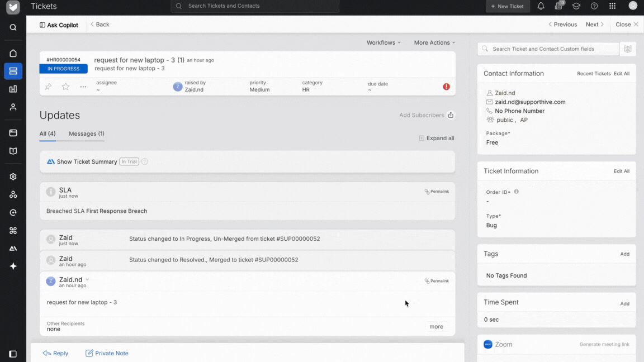Change status via IN PROGRESS badge
The image size is (644, 362).
tap(63, 69)
